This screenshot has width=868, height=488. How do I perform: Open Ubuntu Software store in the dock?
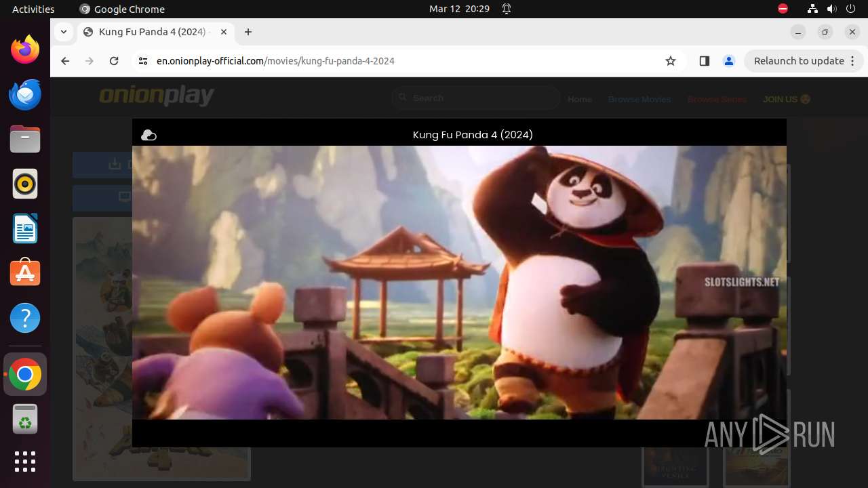click(25, 273)
